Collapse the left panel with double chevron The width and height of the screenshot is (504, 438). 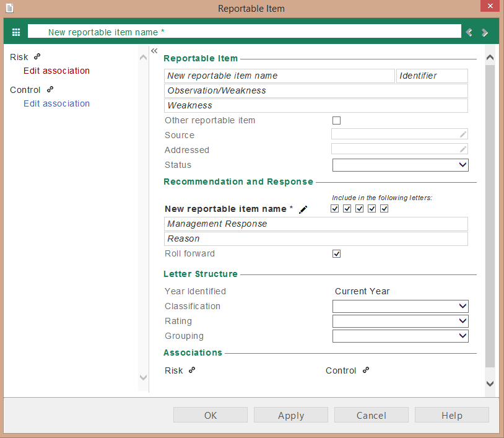point(154,50)
